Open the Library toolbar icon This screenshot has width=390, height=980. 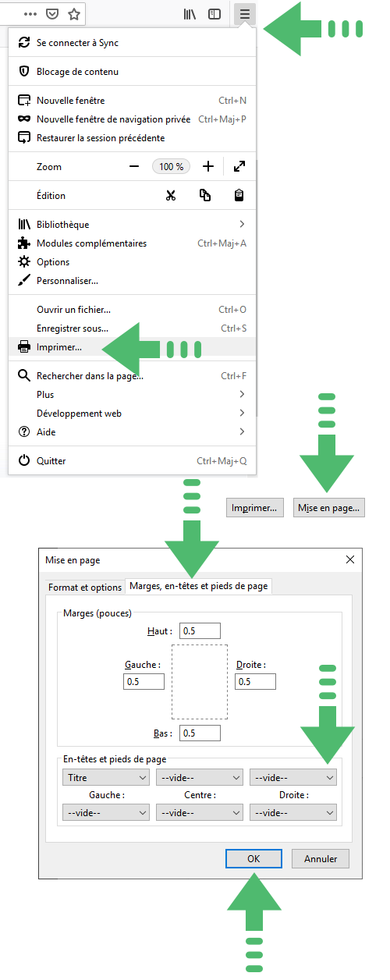point(190,14)
